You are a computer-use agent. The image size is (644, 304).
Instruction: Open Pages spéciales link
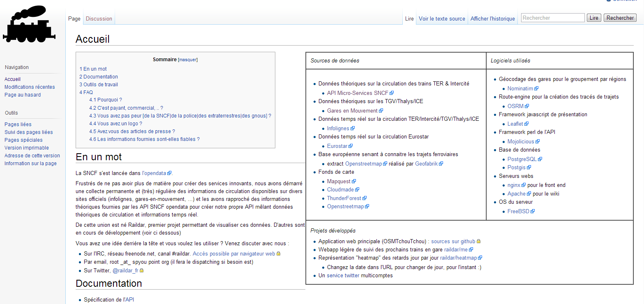coord(23,140)
